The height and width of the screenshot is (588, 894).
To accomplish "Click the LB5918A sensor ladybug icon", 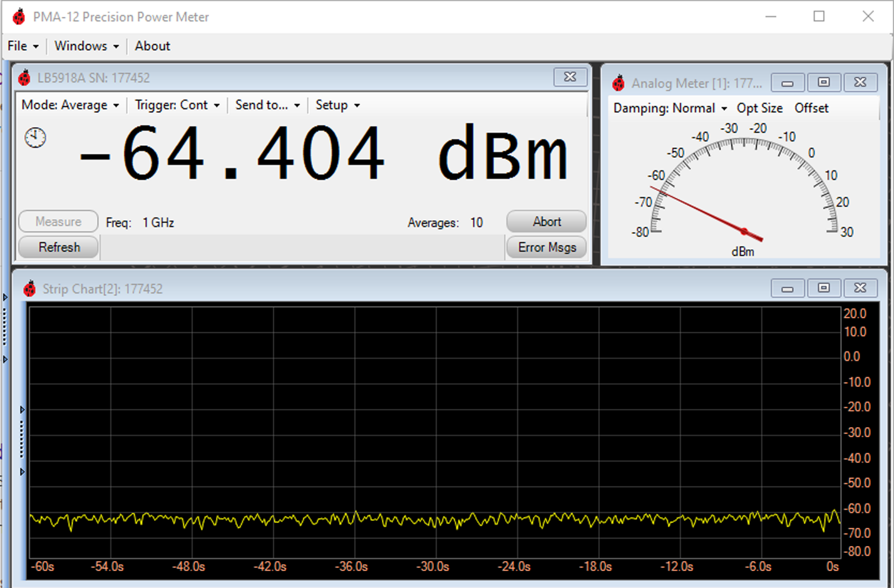I will pyautogui.click(x=24, y=78).
